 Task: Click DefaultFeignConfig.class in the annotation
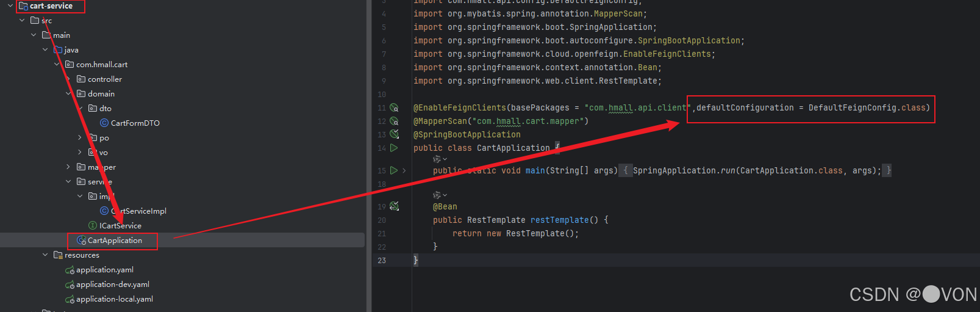coord(867,107)
